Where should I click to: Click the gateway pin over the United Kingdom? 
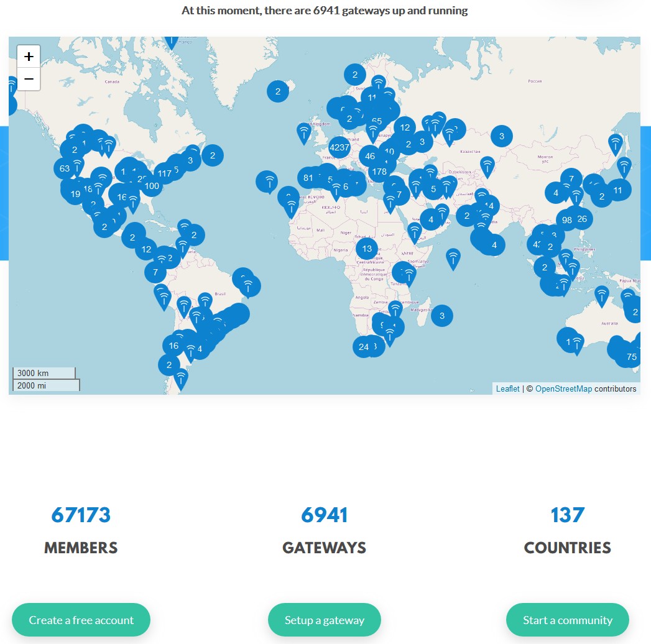(303, 132)
